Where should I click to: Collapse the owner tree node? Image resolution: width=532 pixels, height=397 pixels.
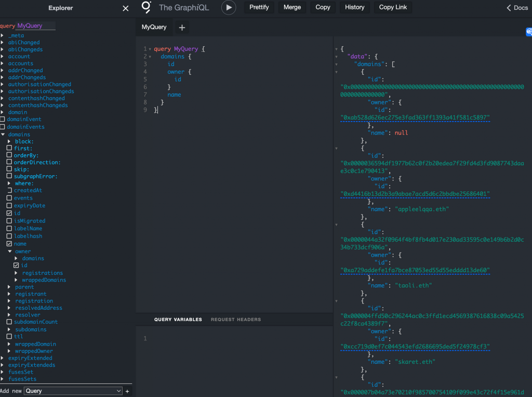[x=10, y=252]
